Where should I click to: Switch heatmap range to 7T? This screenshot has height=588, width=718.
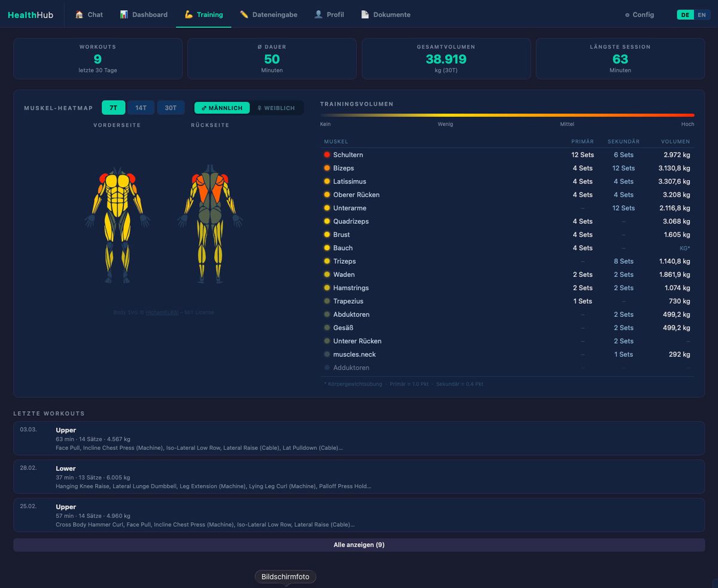click(x=113, y=108)
